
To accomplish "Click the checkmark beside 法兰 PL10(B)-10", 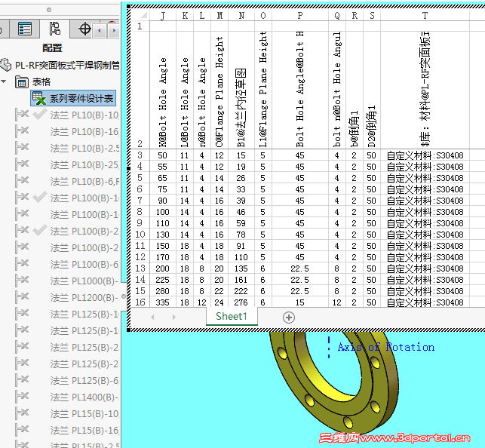I will (x=40, y=114).
